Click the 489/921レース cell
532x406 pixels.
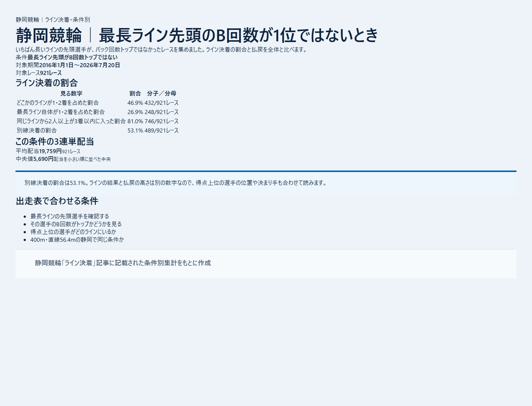coord(161,130)
